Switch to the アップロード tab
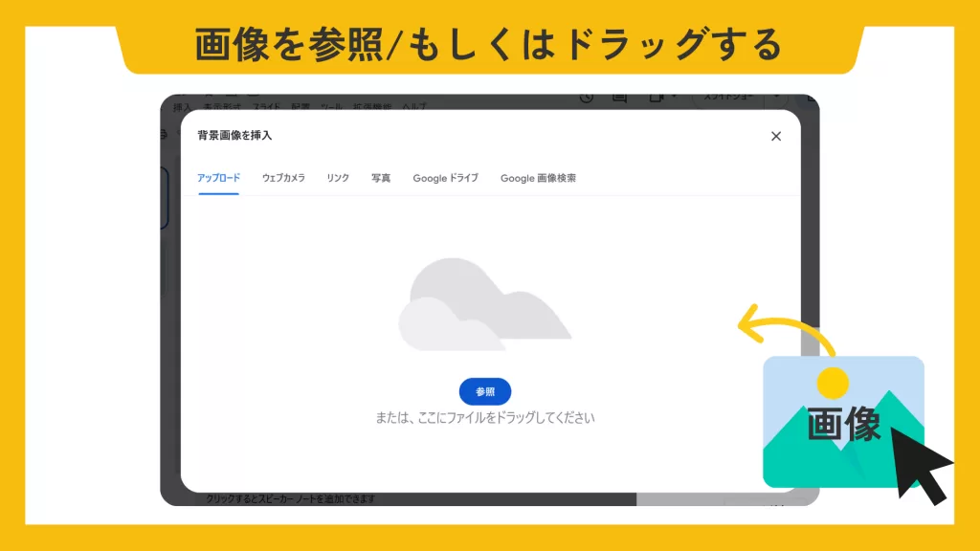This screenshot has height=551, width=980. pos(218,178)
